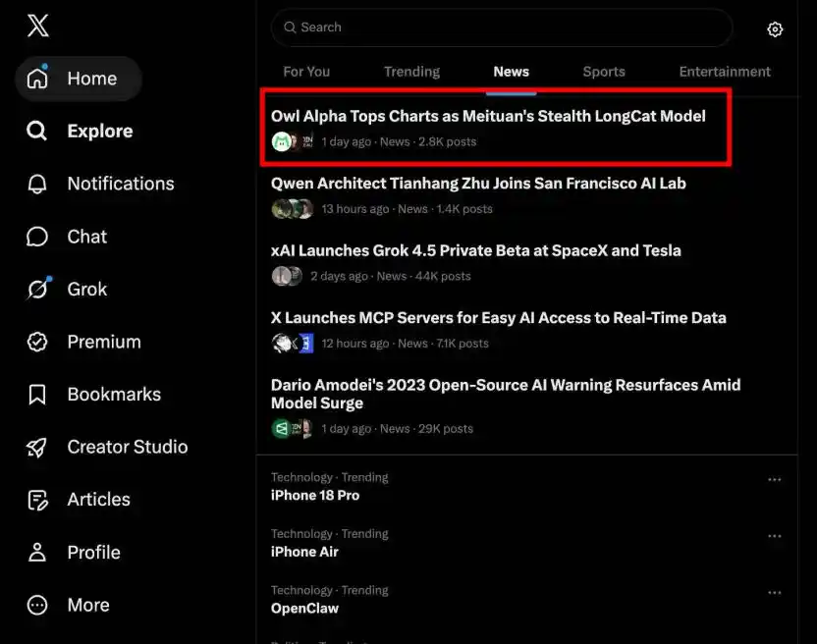Open Explore settings gear icon
The width and height of the screenshot is (817, 644).
click(x=775, y=29)
